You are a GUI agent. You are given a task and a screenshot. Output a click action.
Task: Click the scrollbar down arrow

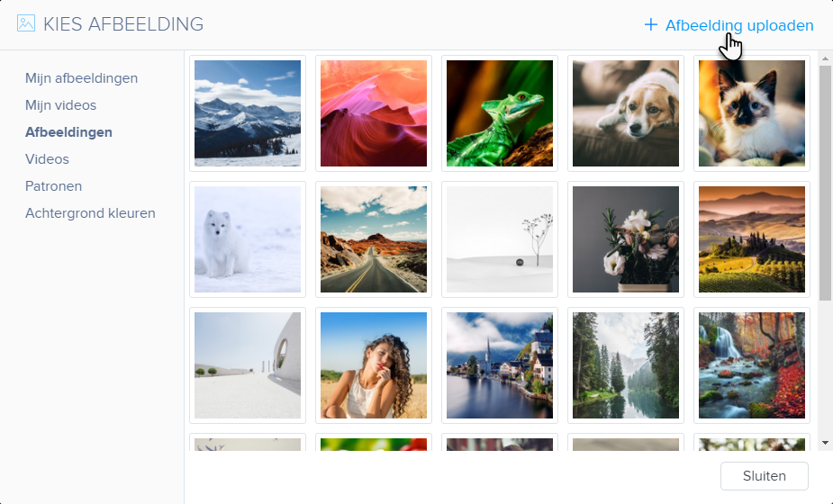click(825, 443)
